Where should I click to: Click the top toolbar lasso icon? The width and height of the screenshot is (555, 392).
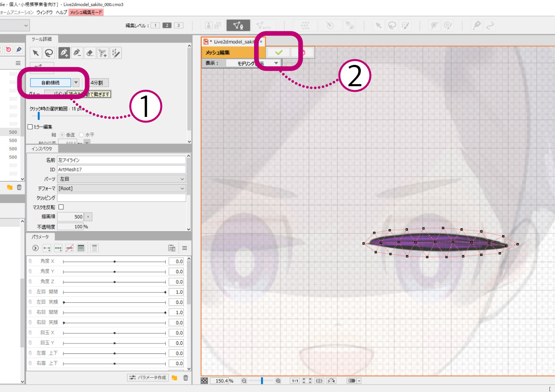click(x=392, y=26)
